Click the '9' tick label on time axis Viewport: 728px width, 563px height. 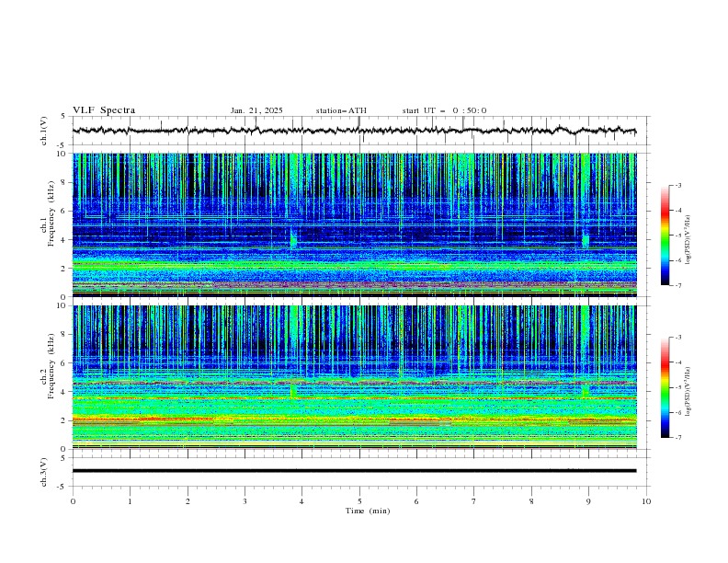(588, 501)
